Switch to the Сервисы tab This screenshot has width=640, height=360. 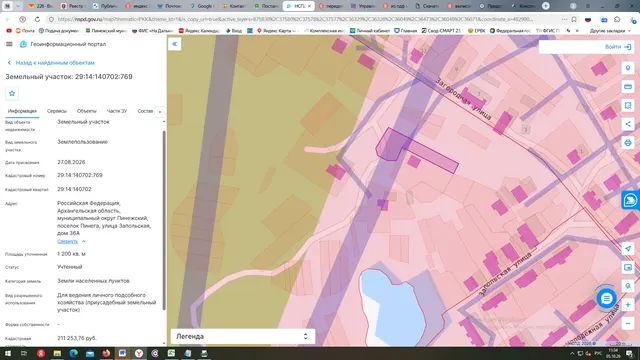point(57,111)
